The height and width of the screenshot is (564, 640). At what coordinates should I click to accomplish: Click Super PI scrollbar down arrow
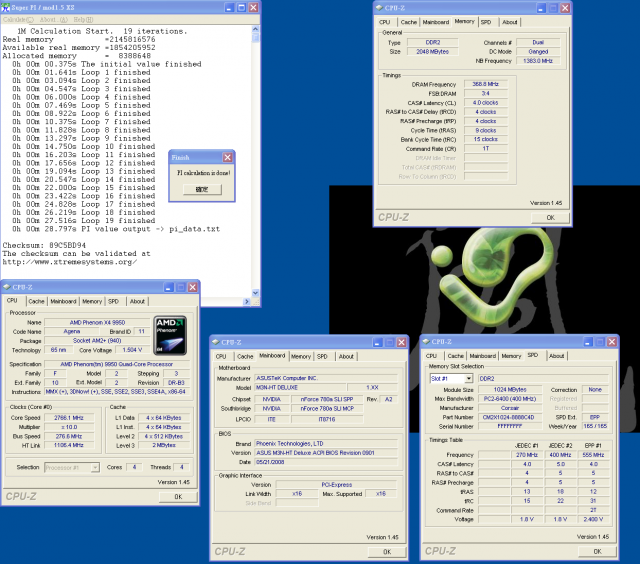pyautogui.click(x=256, y=293)
